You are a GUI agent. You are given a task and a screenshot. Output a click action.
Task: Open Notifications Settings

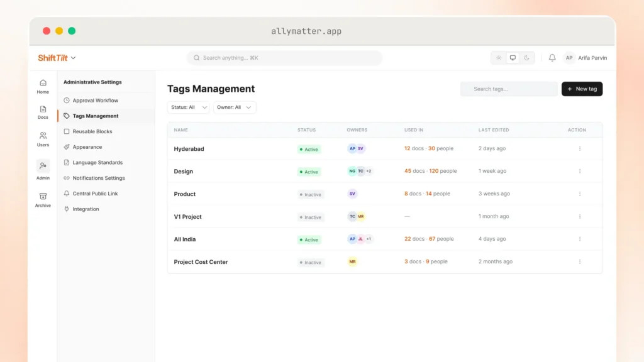coord(99,178)
